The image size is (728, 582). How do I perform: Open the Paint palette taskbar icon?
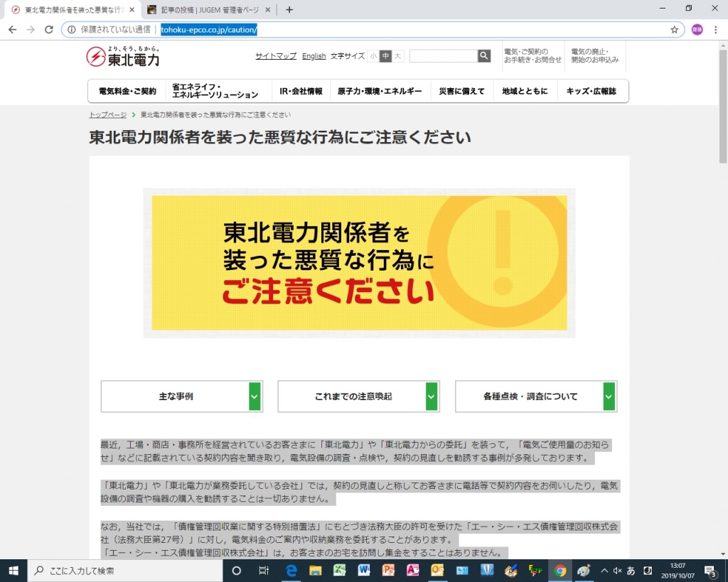[584, 571]
